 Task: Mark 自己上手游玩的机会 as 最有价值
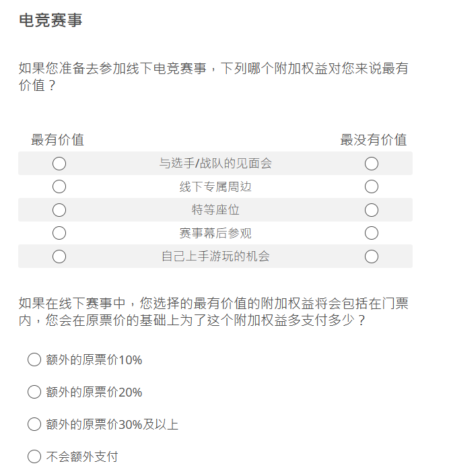59,257
